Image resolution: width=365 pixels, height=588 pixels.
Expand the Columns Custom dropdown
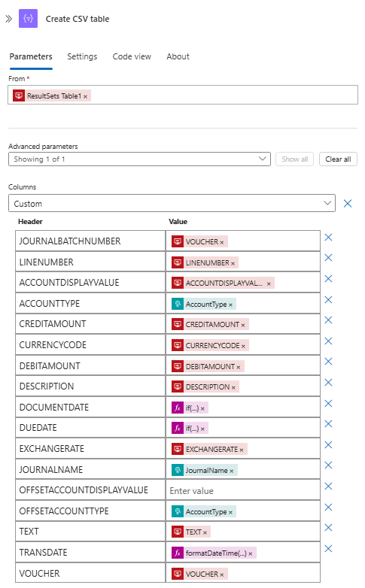(x=172, y=203)
